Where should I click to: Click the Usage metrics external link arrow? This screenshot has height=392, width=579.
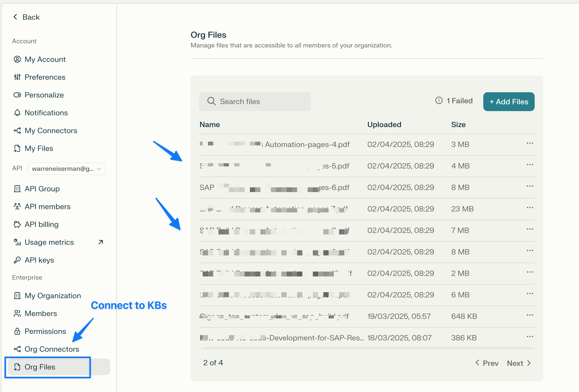coord(101,242)
